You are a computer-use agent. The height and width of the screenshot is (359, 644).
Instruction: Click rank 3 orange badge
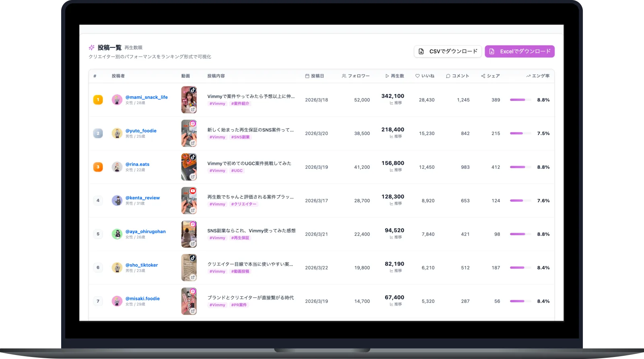[98, 167]
